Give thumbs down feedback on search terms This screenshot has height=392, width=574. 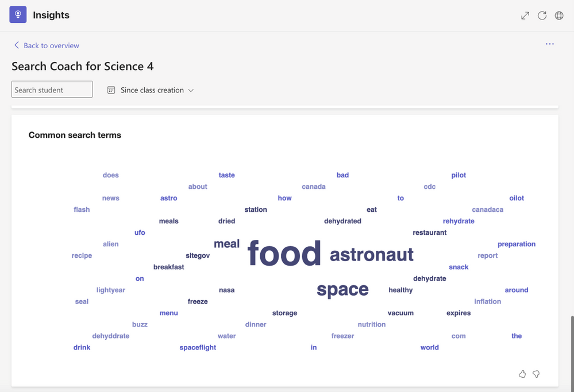pyautogui.click(x=536, y=374)
